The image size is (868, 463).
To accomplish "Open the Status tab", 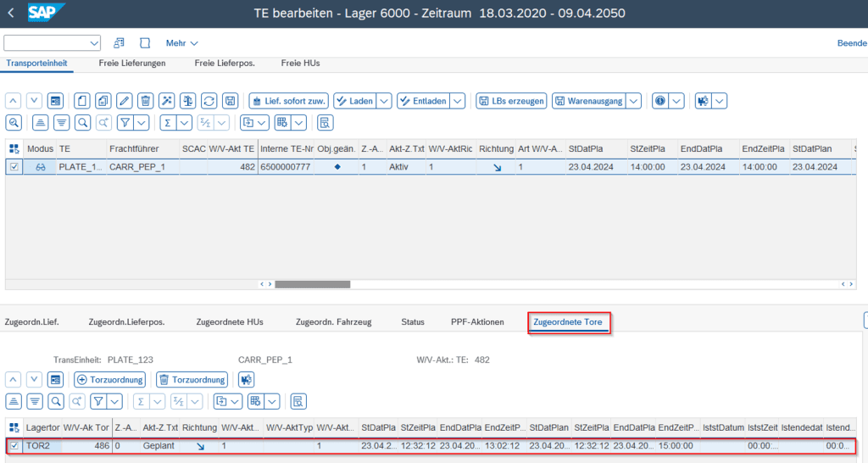I will click(413, 321).
